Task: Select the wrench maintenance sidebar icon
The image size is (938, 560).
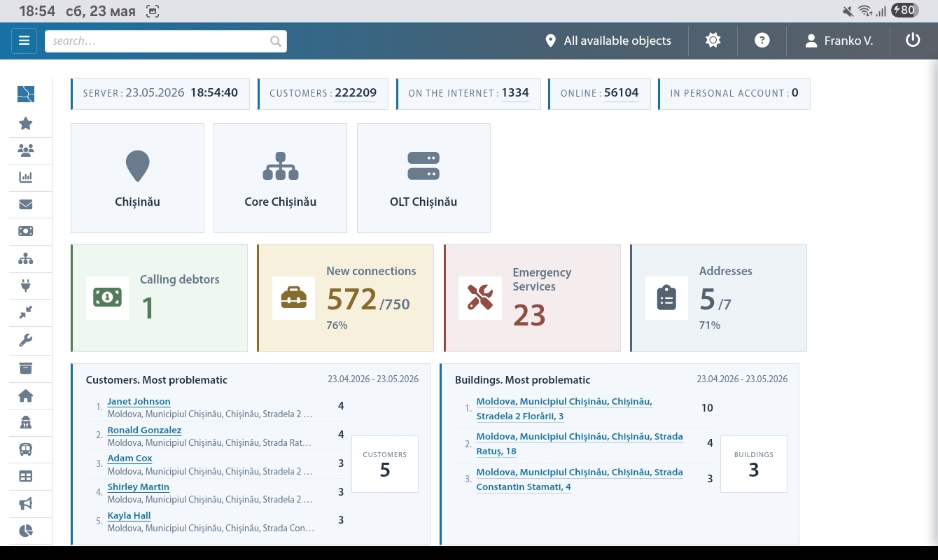Action: coord(26,341)
